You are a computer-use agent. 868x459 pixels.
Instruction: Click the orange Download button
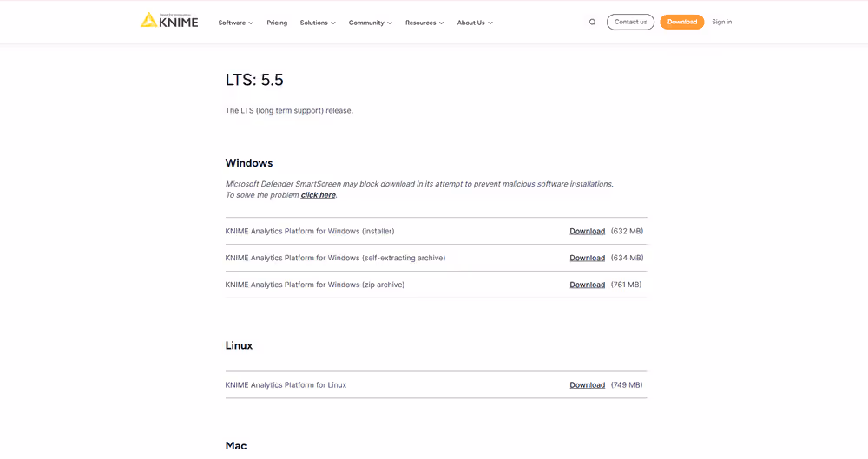pyautogui.click(x=682, y=23)
